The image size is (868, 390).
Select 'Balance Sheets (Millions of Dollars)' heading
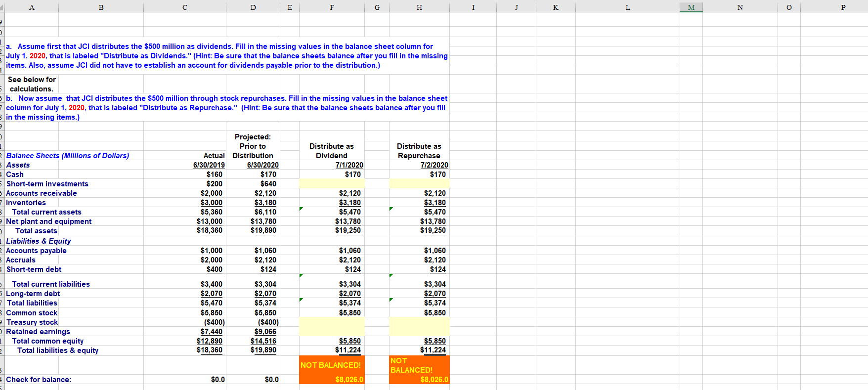pyautogui.click(x=68, y=156)
